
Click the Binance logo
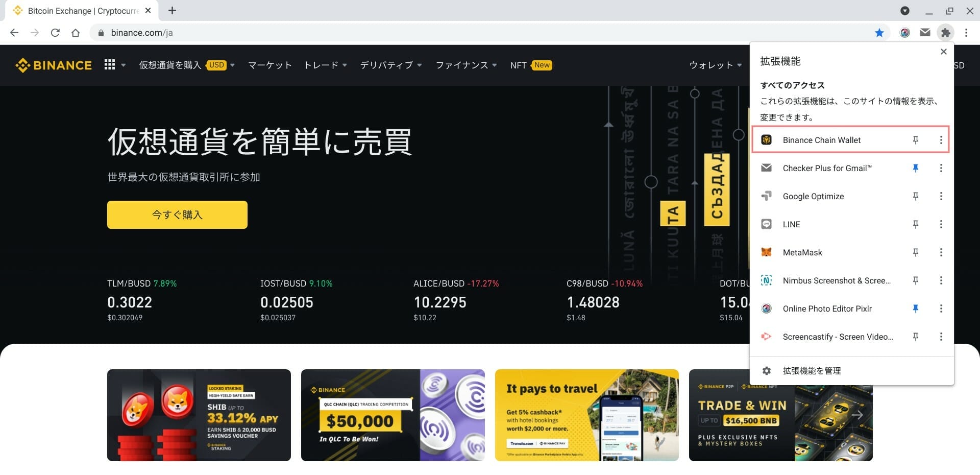pos(54,65)
